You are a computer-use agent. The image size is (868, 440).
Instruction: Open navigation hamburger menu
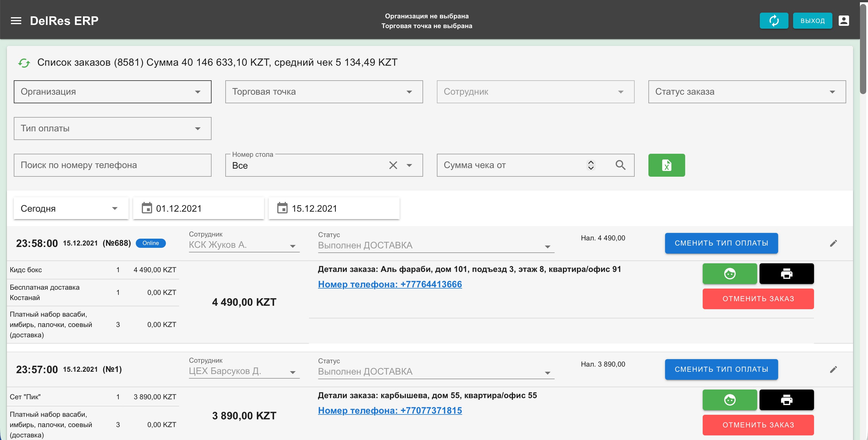(x=16, y=20)
